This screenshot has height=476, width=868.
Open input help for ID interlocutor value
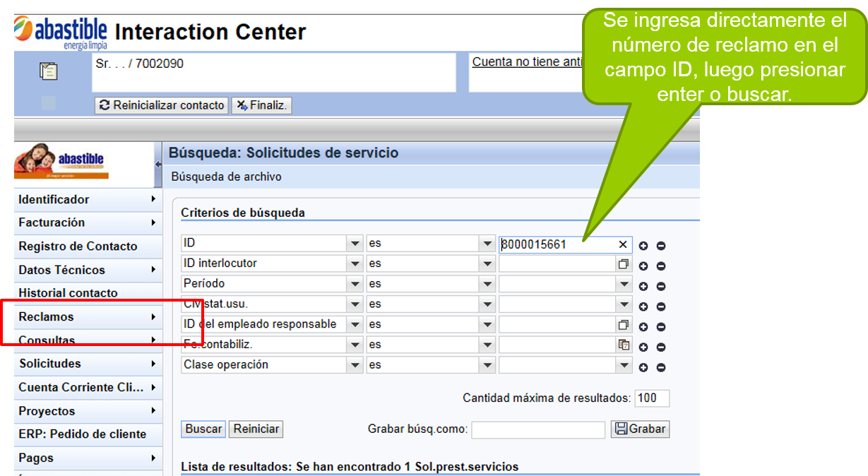624,264
